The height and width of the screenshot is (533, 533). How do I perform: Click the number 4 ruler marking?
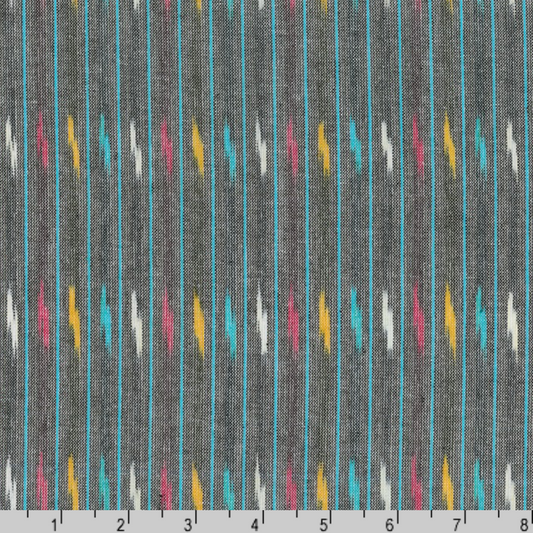[x=255, y=525]
